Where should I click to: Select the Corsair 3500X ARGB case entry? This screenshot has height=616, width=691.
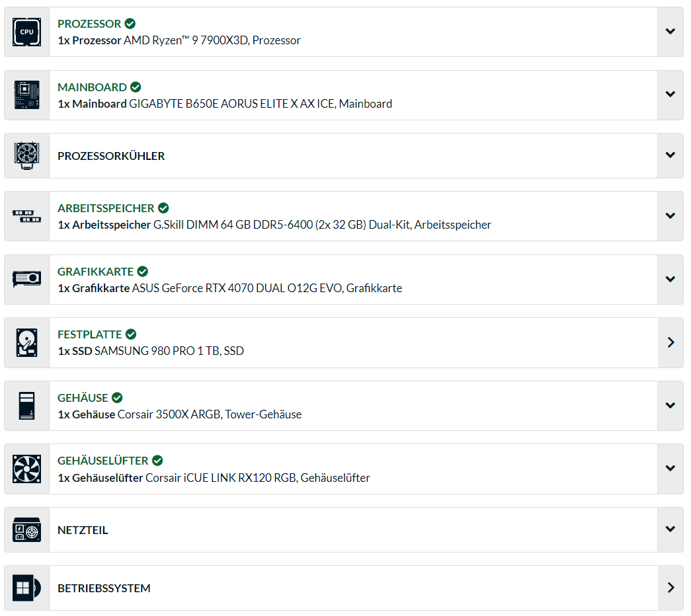pyautogui.click(x=180, y=414)
